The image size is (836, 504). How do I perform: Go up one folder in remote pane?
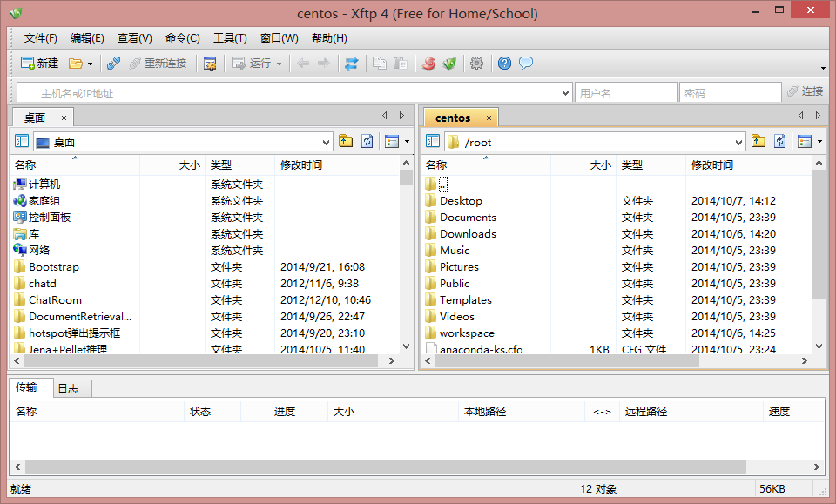coord(758,141)
